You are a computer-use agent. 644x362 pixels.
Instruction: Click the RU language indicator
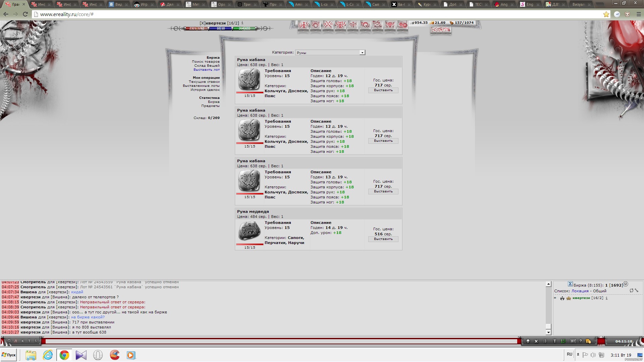(569, 354)
